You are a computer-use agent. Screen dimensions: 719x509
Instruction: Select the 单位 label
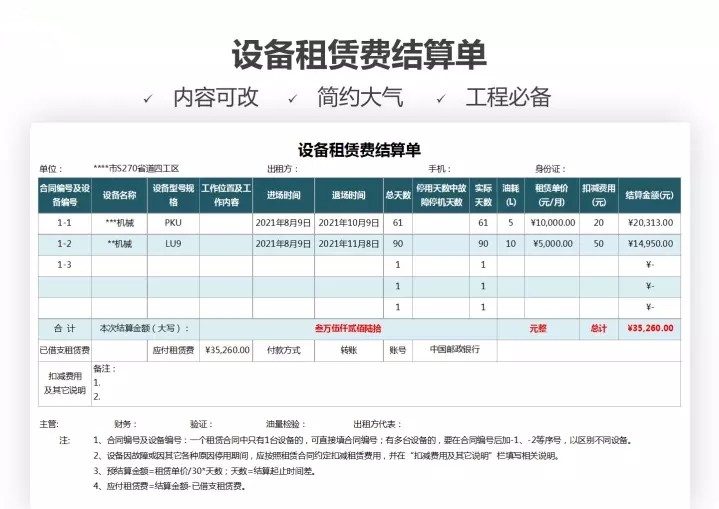tap(50, 169)
